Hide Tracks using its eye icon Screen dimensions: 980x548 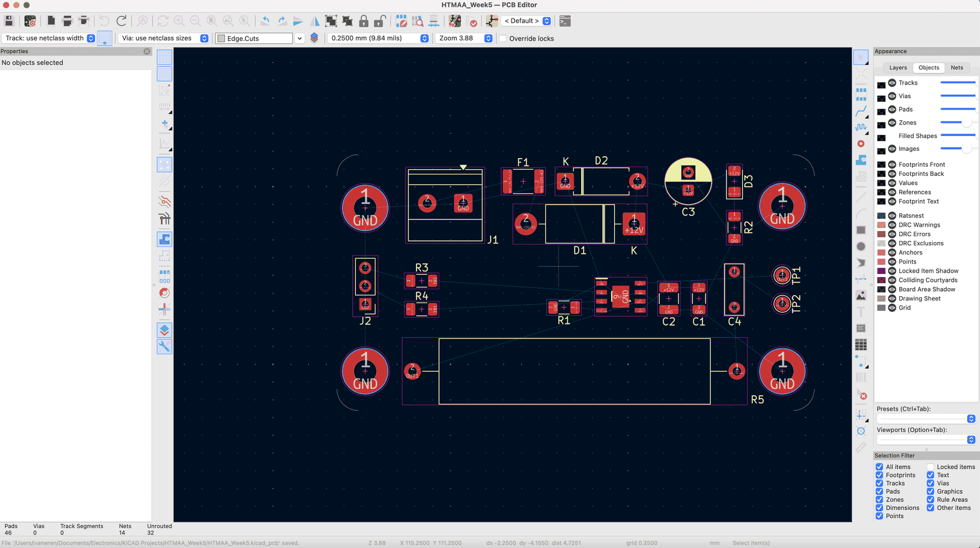coord(892,83)
